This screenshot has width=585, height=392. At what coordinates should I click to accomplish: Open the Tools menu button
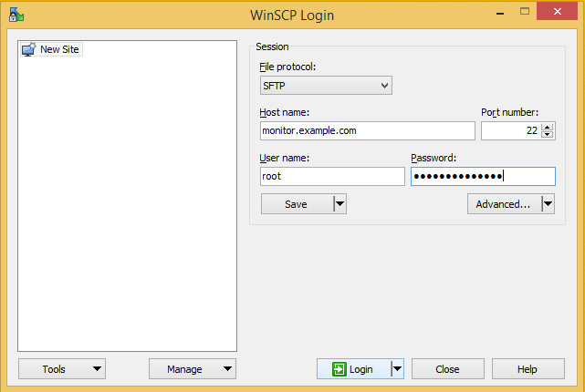click(x=62, y=369)
